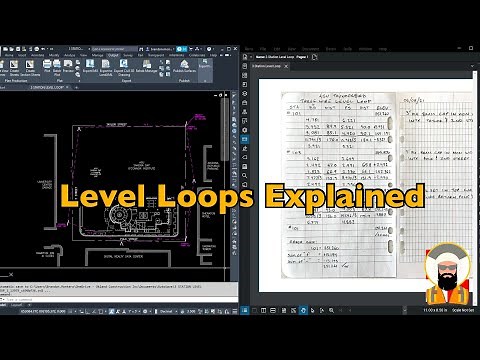
Task: Switch to the Annotate ribbon tab
Action: (37, 55)
